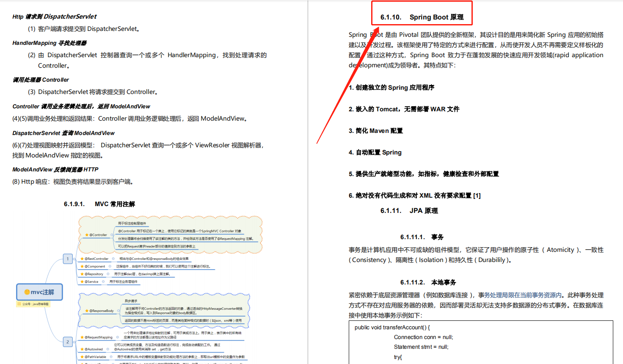Click the star icon beside @ResponseBody
Screen dimensions: 623x364
tap(86, 311)
